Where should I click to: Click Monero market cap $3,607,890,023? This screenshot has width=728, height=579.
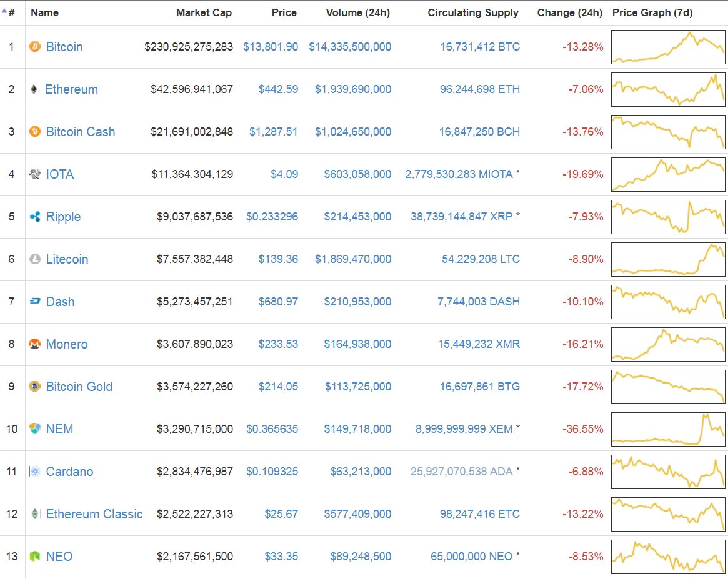point(194,344)
